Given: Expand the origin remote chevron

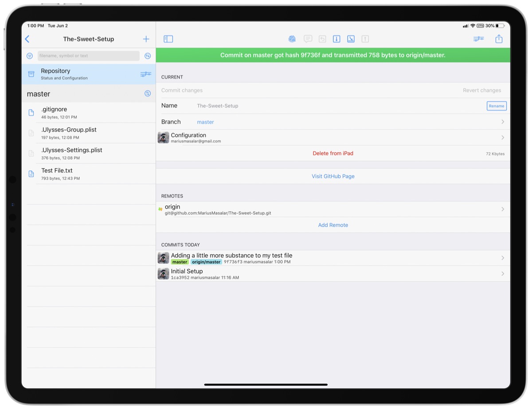Looking at the screenshot, I should (x=503, y=209).
